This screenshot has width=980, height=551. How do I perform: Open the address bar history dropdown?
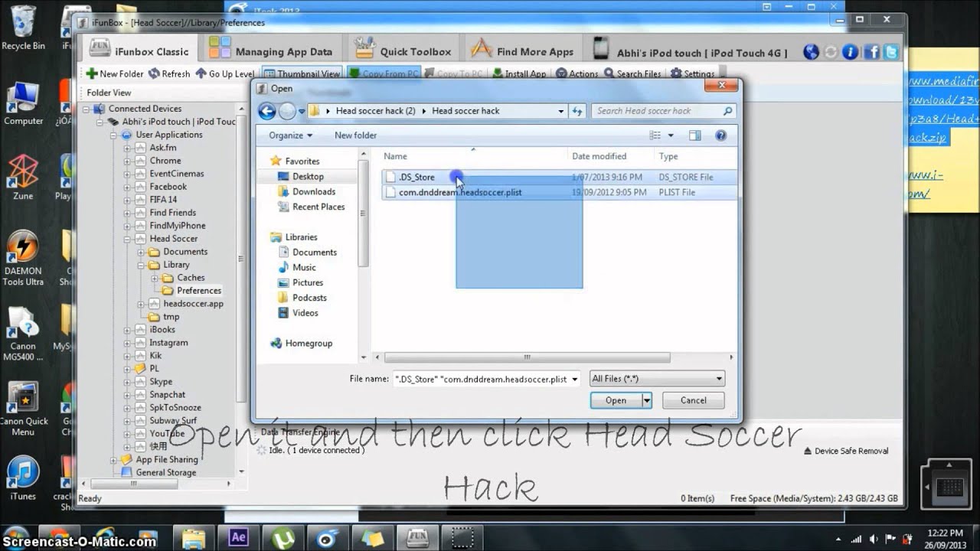561,111
